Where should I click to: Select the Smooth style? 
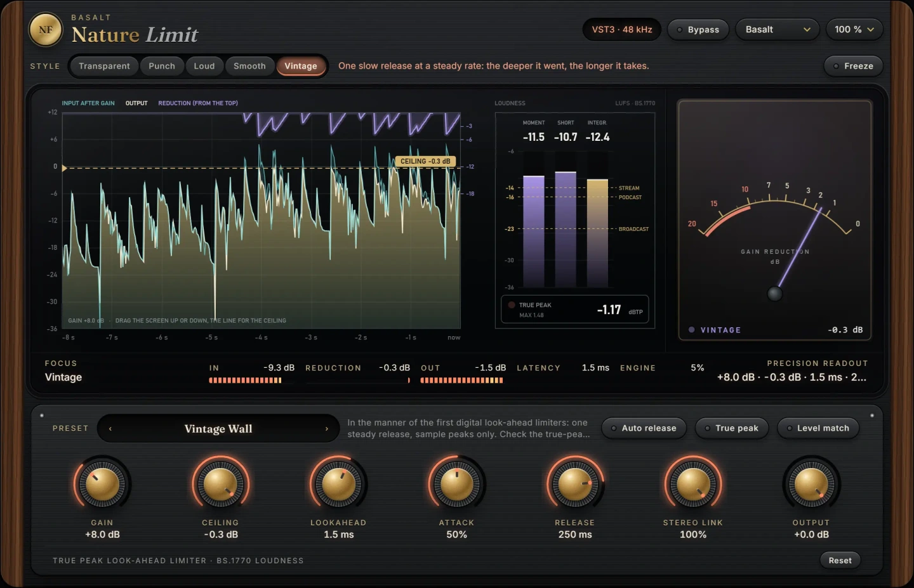[249, 66]
